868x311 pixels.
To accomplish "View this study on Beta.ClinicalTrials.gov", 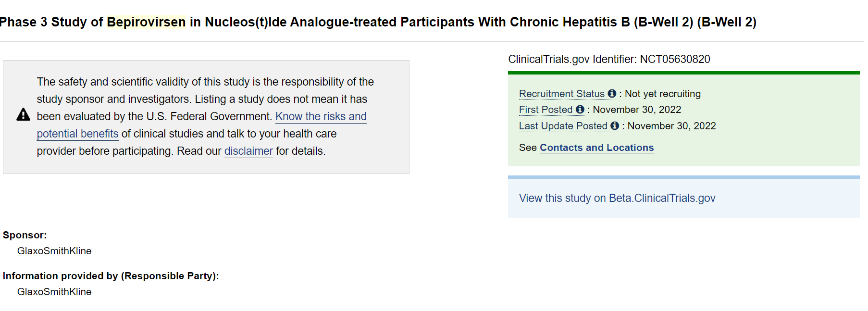I will 617,198.
